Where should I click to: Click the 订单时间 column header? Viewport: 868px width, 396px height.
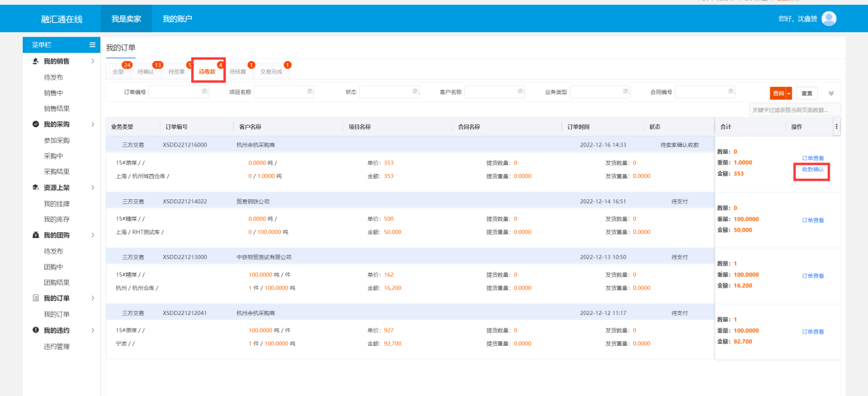[x=578, y=126]
